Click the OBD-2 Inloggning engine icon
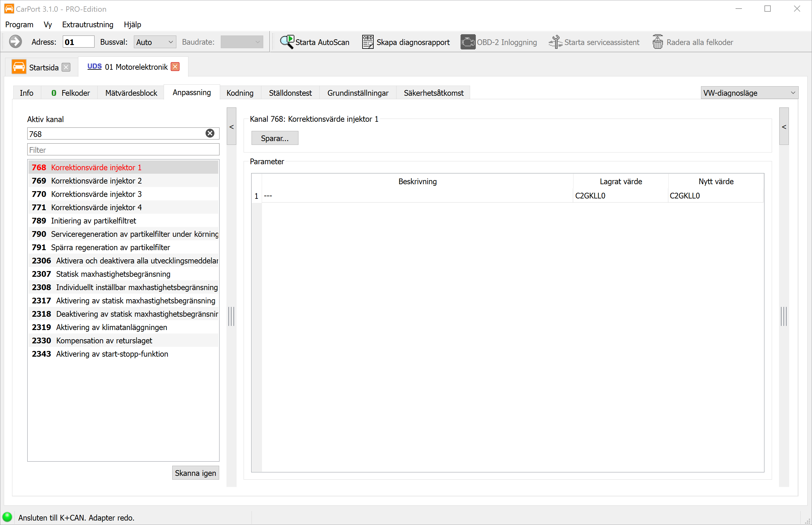 click(x=468, y=42)
